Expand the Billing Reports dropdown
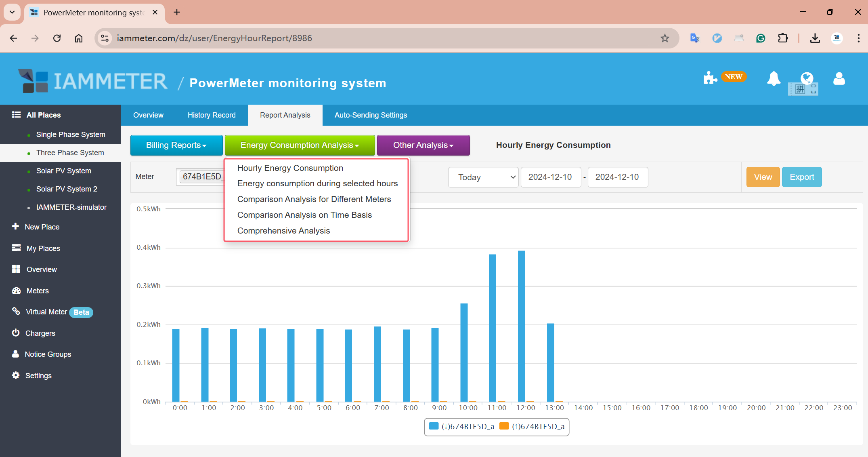The height and width of the screenshot is (457, 868). (x=176, y=145)
